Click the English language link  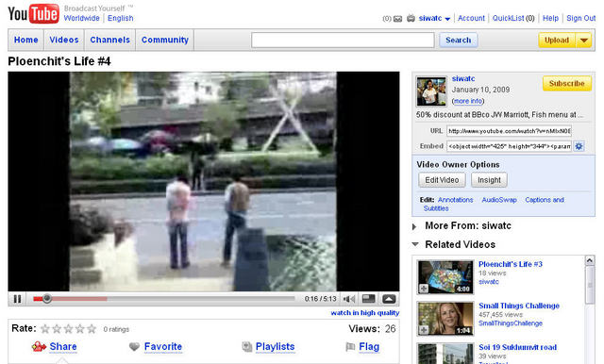[120, 18]
